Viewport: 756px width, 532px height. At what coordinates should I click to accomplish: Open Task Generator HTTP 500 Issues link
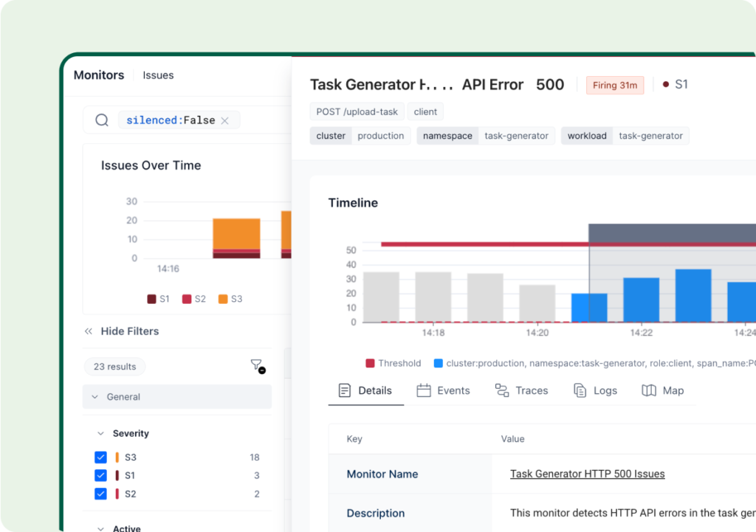587,474
